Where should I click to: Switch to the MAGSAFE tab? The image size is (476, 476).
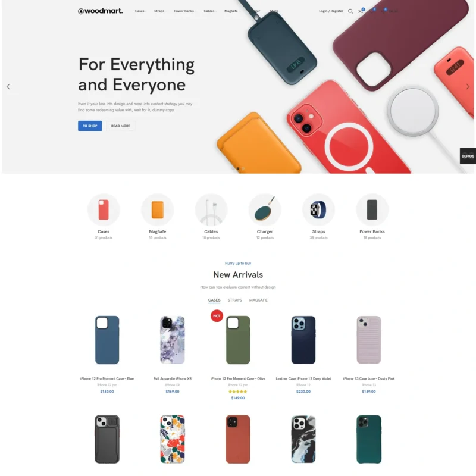point(258,300)
